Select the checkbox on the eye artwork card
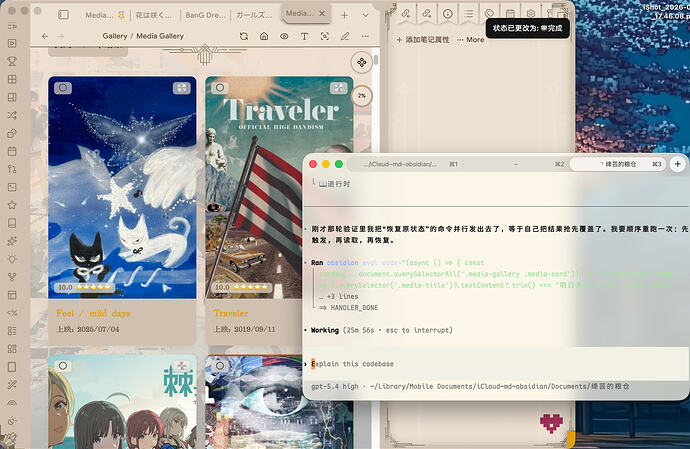Viewport: 690px width, 449px height. click(220, 366)
